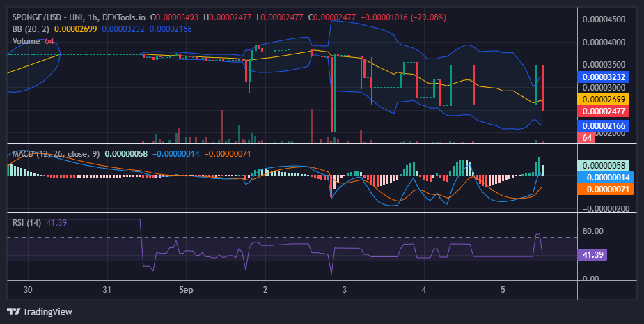Viewport: 644px width, 324px height.
Task: Click the Sep label on time axis
Action: [x=186, y=289]
